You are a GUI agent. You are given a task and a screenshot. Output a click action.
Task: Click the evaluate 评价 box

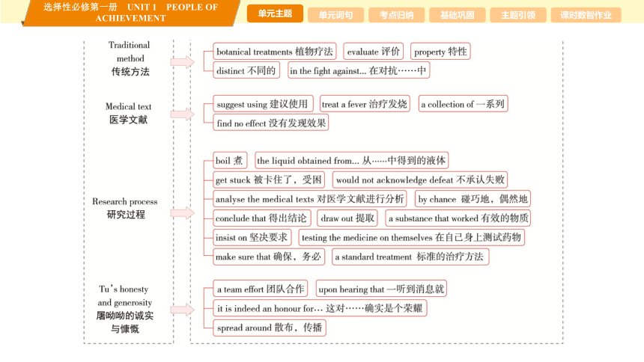(374, 52)
